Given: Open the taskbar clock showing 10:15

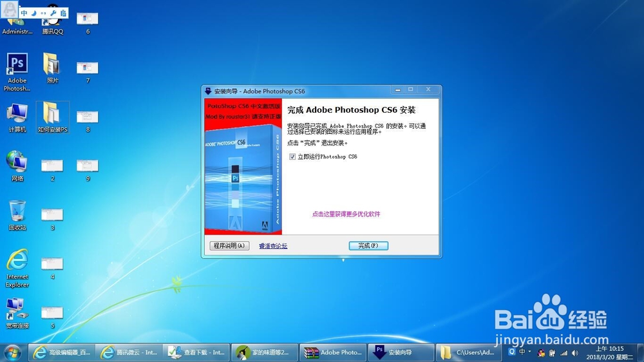Looking at the screenshot, I should tap(610, 353).
